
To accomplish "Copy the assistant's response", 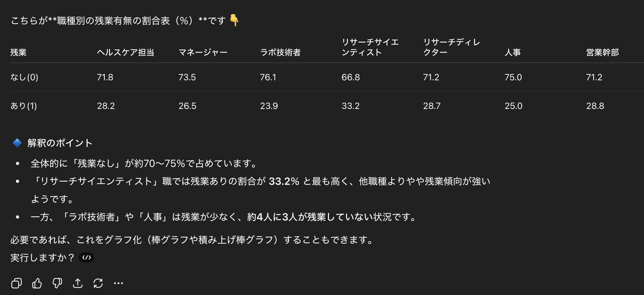I will [x=17, y=283].
